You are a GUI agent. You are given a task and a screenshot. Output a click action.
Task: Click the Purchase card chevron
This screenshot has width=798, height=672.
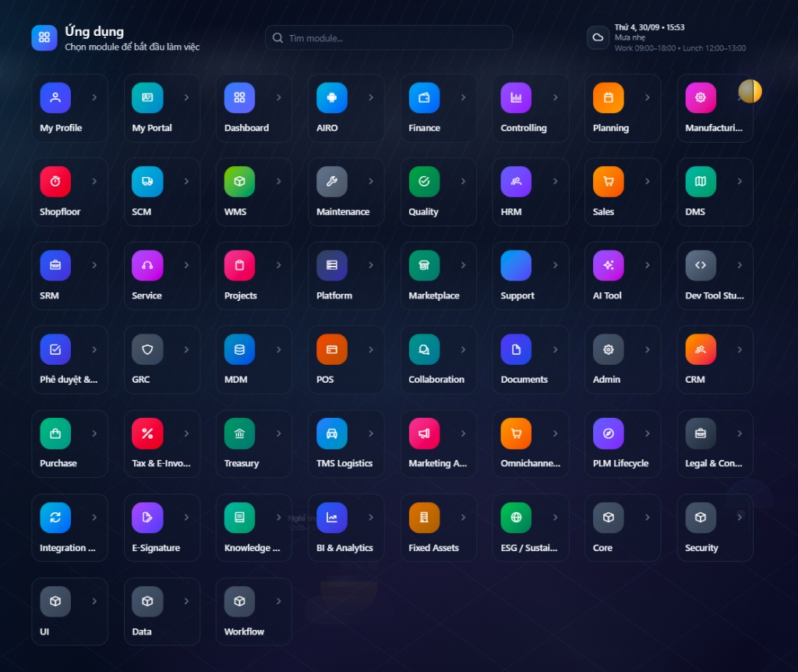(94, 433)
